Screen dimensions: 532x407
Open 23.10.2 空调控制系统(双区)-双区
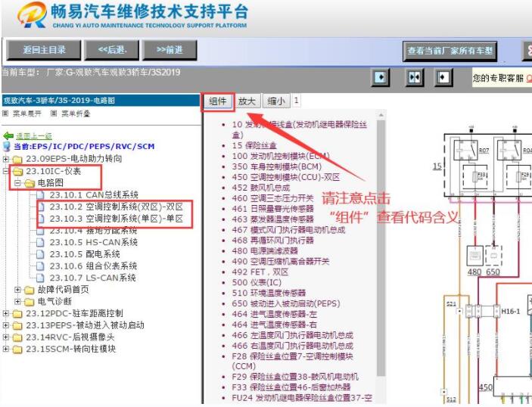[x=116, y=207]
